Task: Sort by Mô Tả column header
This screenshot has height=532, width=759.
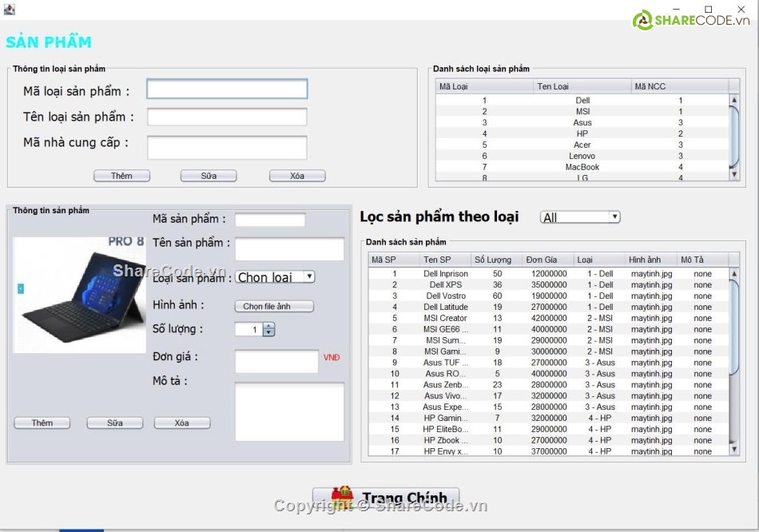Action: (x=702, y=260)
